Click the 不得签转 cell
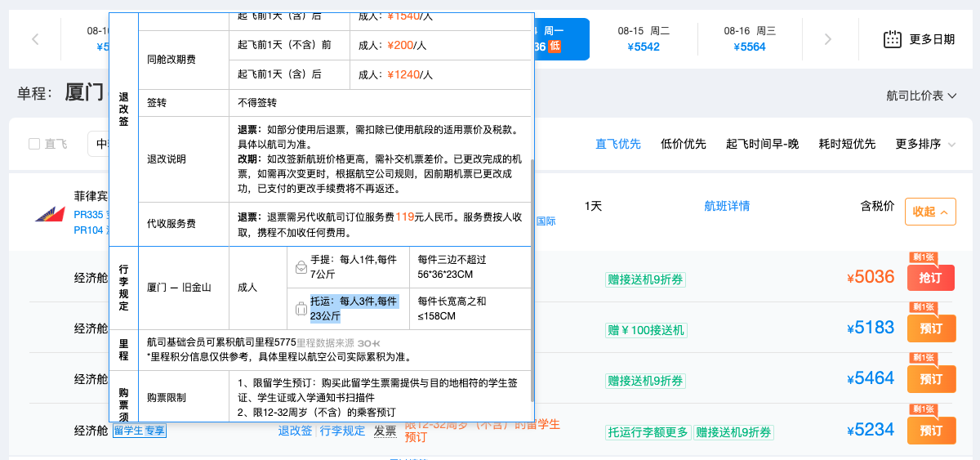Image resolution: width=980 pixels, height=460 pixels. (x=257, y=103)
